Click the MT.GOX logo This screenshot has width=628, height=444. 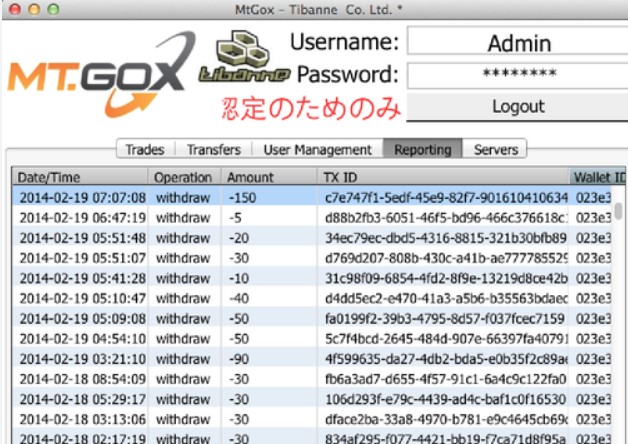tap(101, 75)
